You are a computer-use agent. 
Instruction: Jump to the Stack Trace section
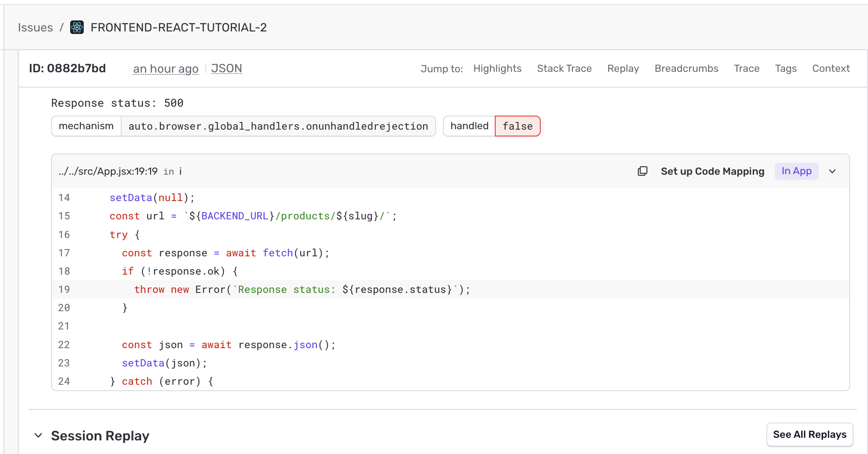click(x=564, y=68)
